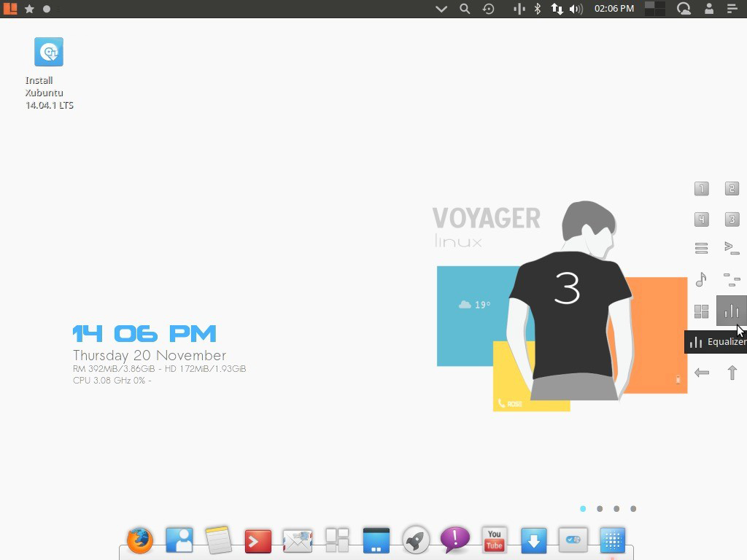Click the CPU 3.08 GHz 0% stats line

coord(112,381)
